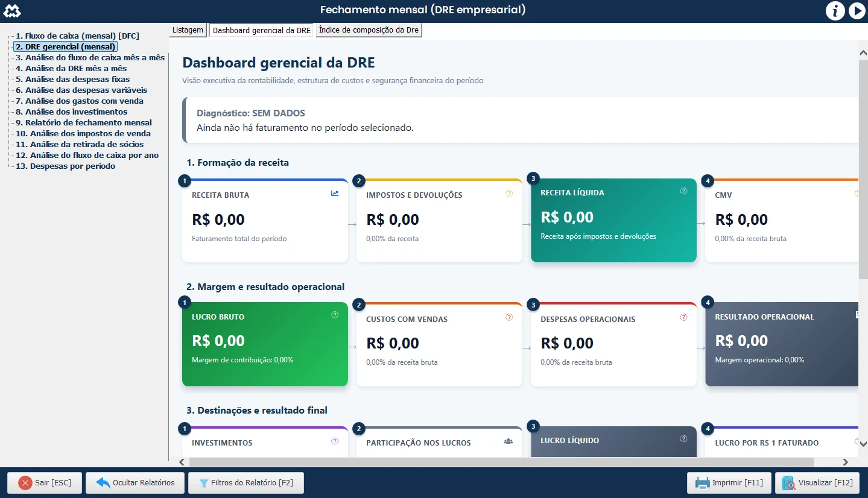
Task: Open Filtros do Relatório [F2]
Action: click(246, 483)
